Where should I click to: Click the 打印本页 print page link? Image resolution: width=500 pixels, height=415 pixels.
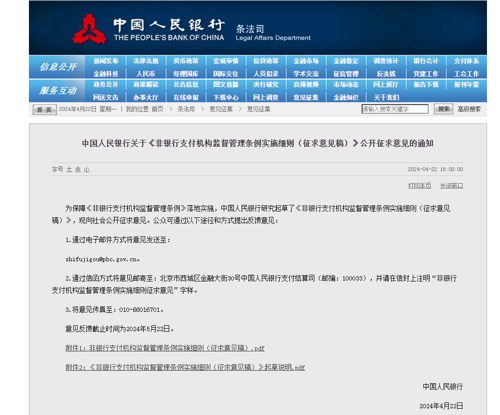[x=420, y=186]
